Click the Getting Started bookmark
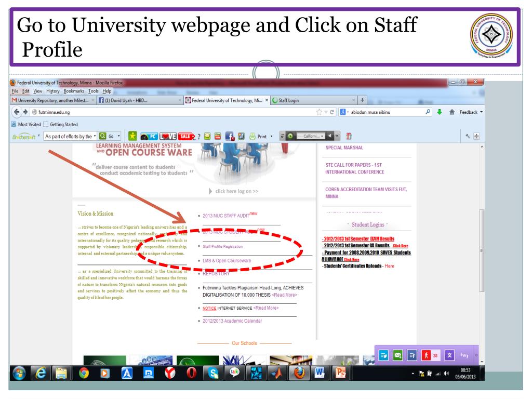This screenshot has width=532, height=399. [x=60, y=125]
